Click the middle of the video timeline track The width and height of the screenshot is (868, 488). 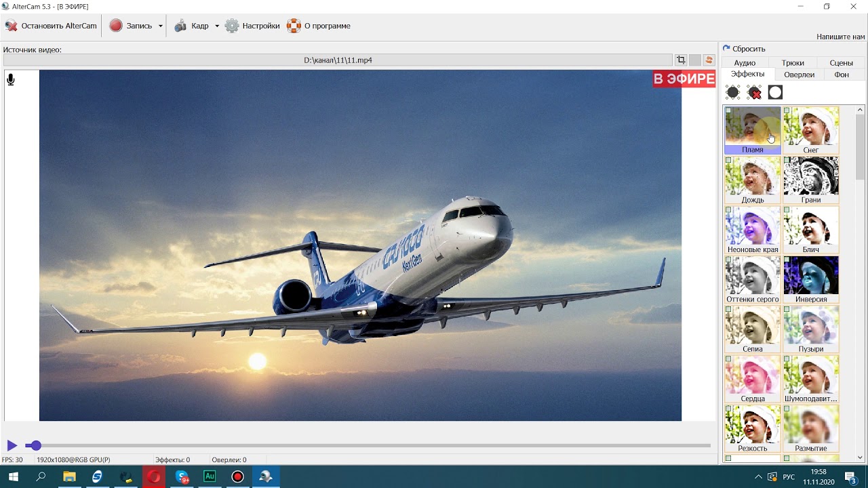coord(368,445)
